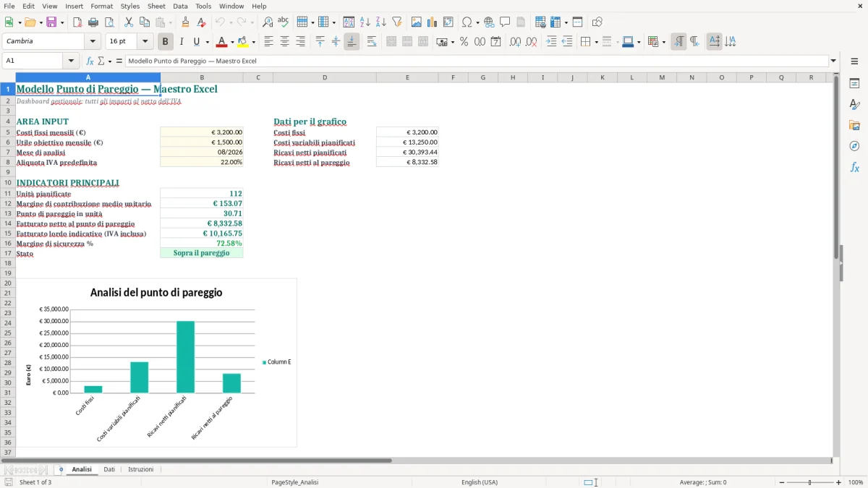
Task: Apply yellow background color swatch
Action: coord(242,42)
